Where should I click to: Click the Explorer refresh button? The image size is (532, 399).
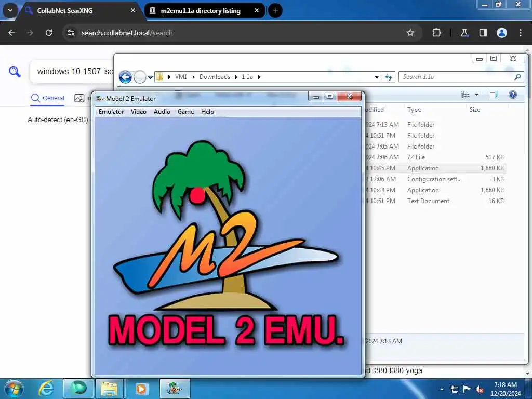[389, 77]
